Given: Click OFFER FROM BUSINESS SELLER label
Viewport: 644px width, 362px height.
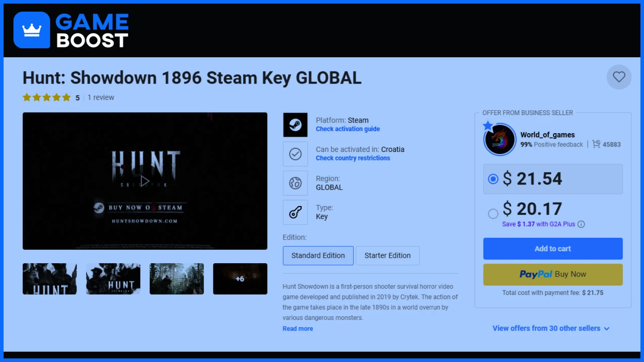Looking at the screenshot, I should click(x=528, y=113).
